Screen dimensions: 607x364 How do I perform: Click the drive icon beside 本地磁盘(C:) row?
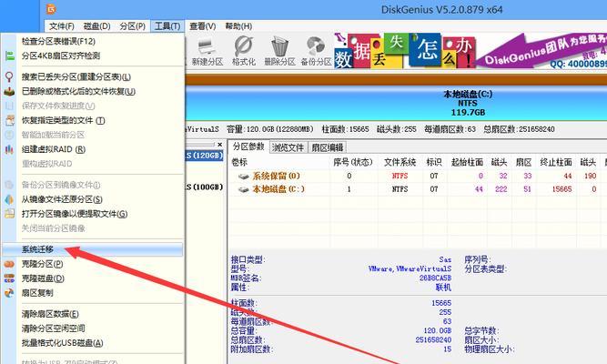click(x=244, y=189)
